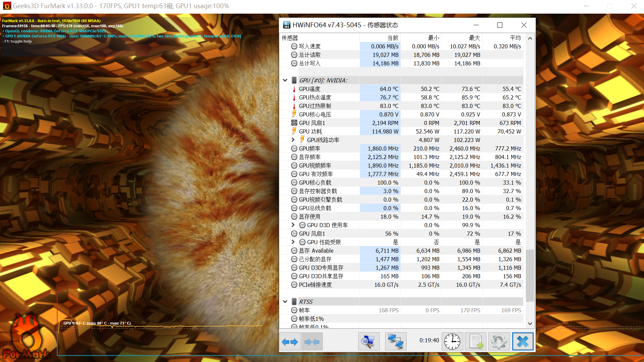Open the gear sensor settings icon

pos(499,342)
